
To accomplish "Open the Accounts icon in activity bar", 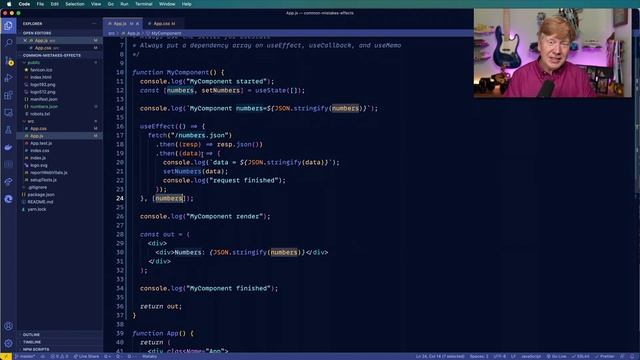I will [8, 326].
